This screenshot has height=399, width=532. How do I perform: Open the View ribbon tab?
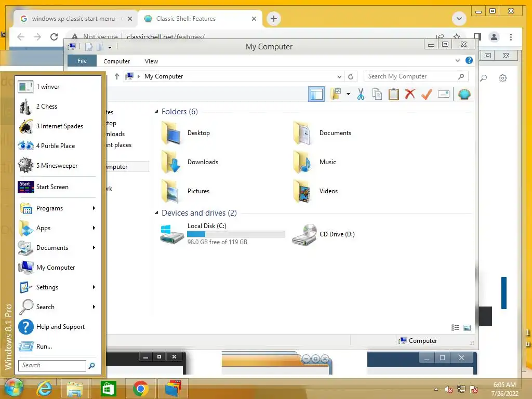(x=151, y=61)
